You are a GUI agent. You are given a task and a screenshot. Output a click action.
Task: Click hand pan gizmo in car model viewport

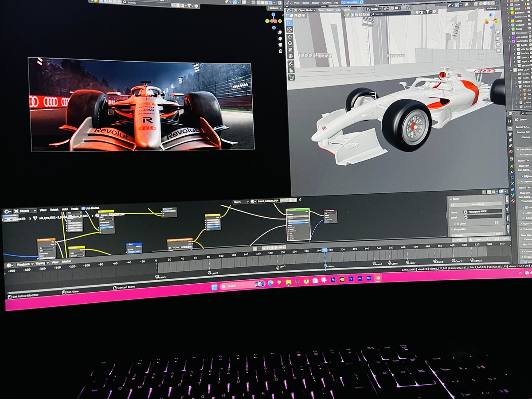[497, 38]
